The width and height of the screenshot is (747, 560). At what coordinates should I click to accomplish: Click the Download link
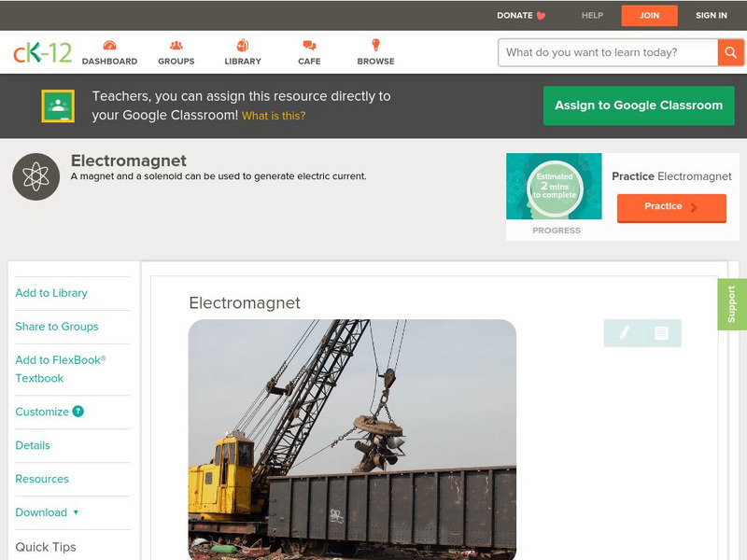click(41, 512)
